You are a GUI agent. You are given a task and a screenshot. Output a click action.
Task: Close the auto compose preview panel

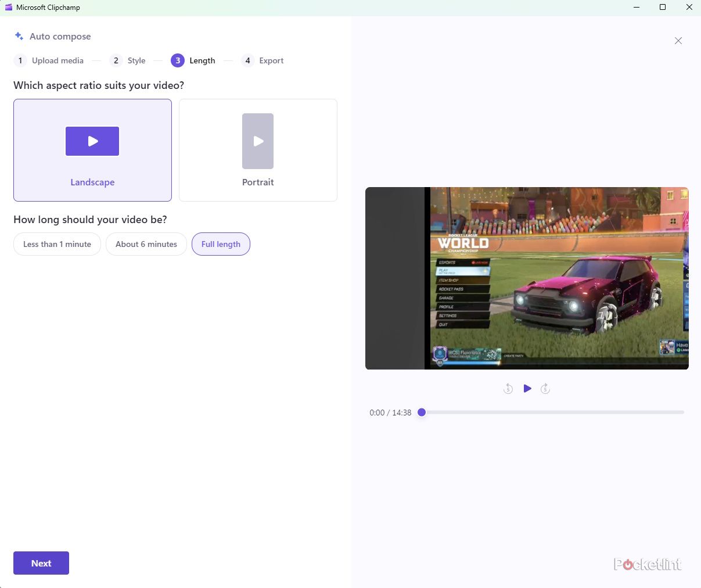(678, 41)
